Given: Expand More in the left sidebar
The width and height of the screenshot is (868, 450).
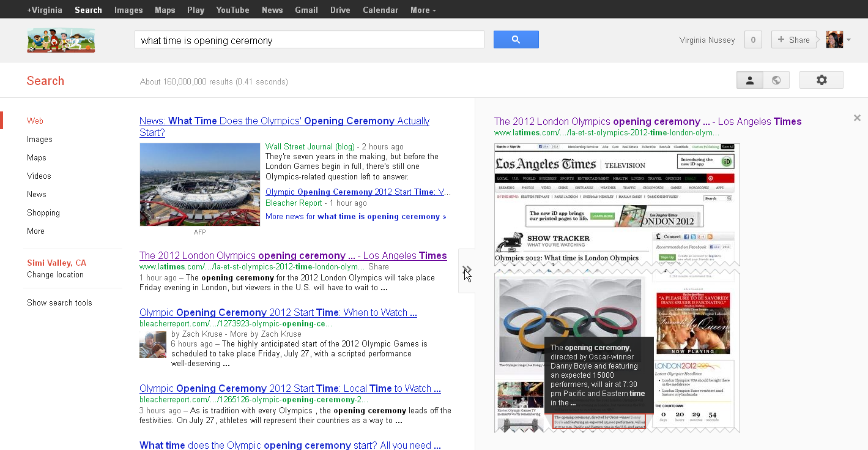Looking at the screenshot, I should [x=35, y=231].
